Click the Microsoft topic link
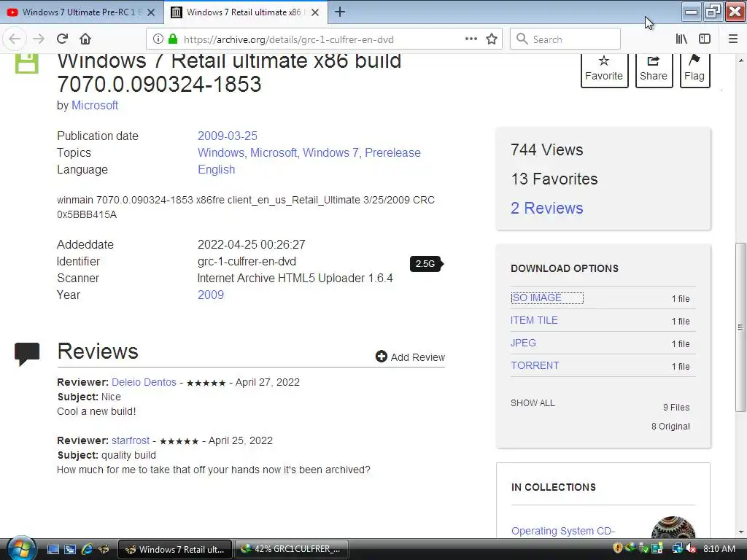The height and width of the screenshot is (560, 747). click(274, 153)
